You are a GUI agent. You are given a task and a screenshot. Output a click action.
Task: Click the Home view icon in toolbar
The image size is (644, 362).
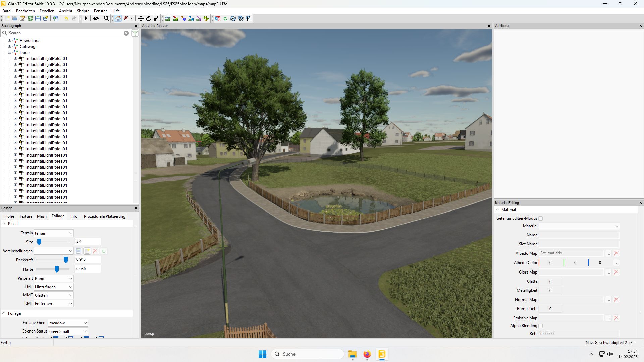[118, 18]
